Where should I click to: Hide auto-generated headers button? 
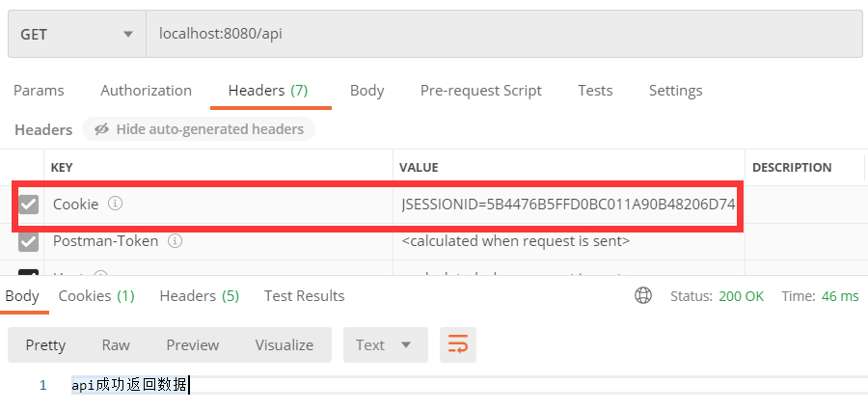coord(199,129)
